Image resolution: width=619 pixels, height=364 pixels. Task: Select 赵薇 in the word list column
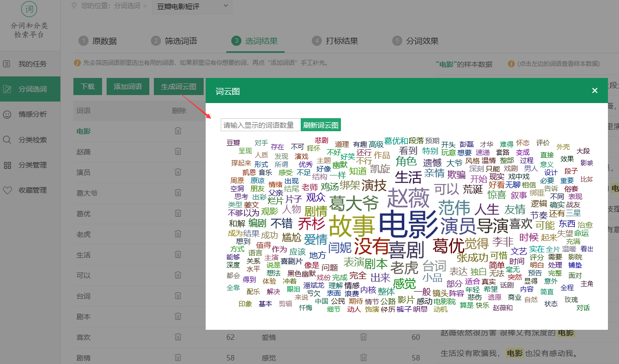(x=83, y=152)
